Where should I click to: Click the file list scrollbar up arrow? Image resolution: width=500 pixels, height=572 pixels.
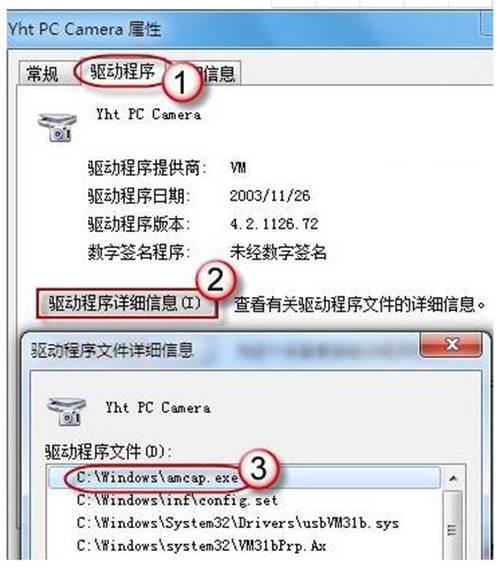(x=453, y=478)
